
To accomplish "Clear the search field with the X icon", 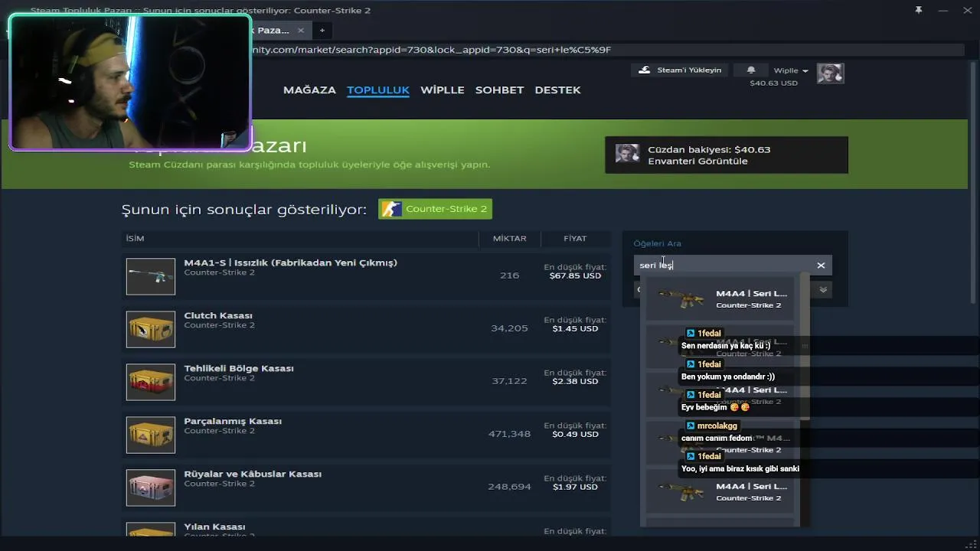I will [x=821, y=266].
